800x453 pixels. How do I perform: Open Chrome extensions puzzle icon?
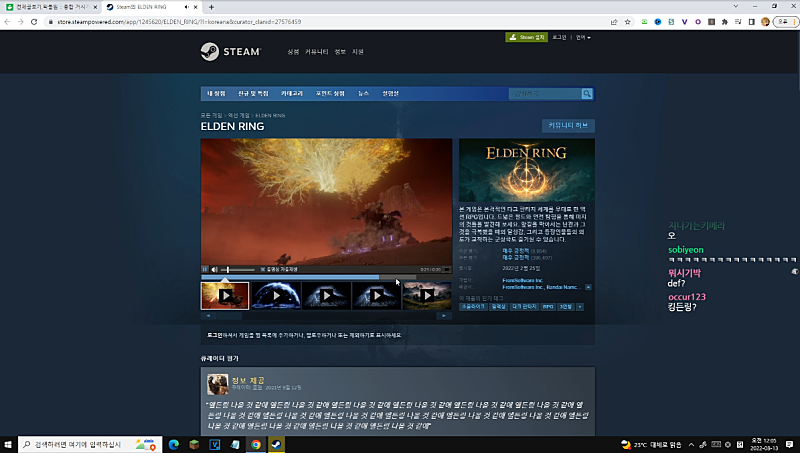pos(724,22)
